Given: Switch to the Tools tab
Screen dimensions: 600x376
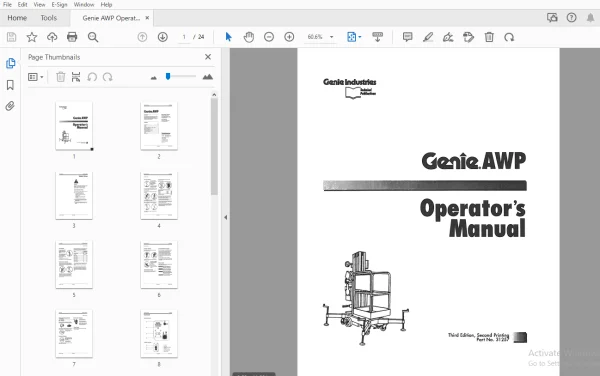Looking at the screenshot, I should 49,18.
